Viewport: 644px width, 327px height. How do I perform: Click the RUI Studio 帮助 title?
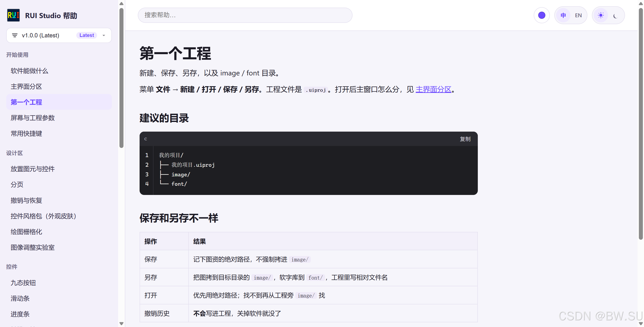[51, 15]
